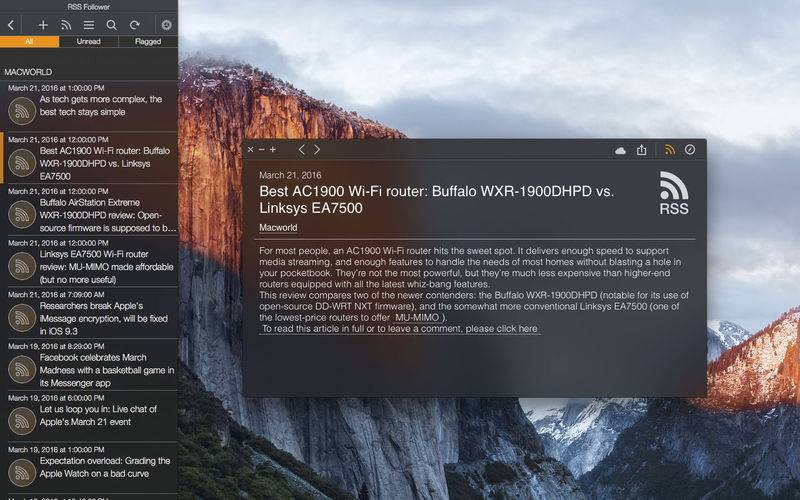The width and height of the screenshot is (800, 500).
Task: Add a new feed with plus icon
Action: 43,24
